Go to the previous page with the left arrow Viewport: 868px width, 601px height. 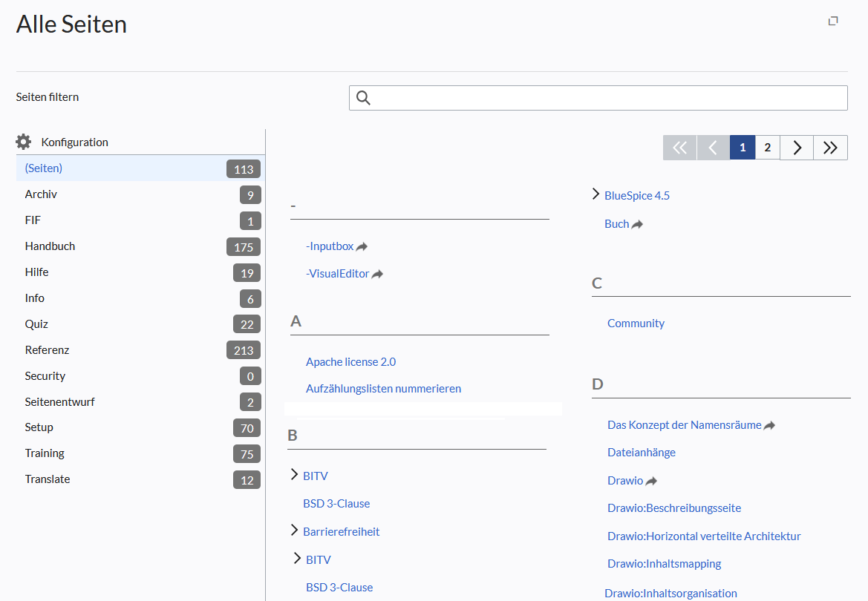coord(713,148)
